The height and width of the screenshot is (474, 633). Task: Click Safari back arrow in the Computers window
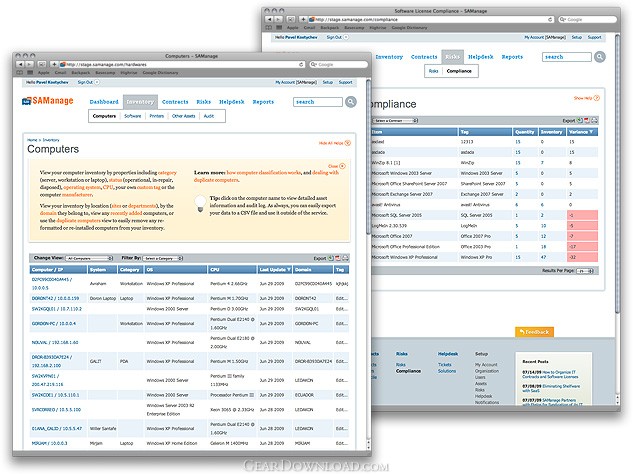(x=21, y=64)
